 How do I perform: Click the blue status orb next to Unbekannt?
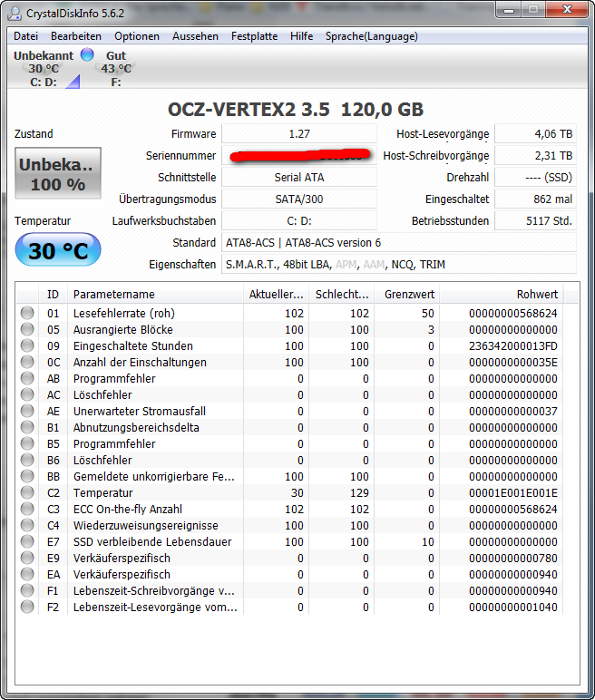pyautogui.click(x=87, y=54)
